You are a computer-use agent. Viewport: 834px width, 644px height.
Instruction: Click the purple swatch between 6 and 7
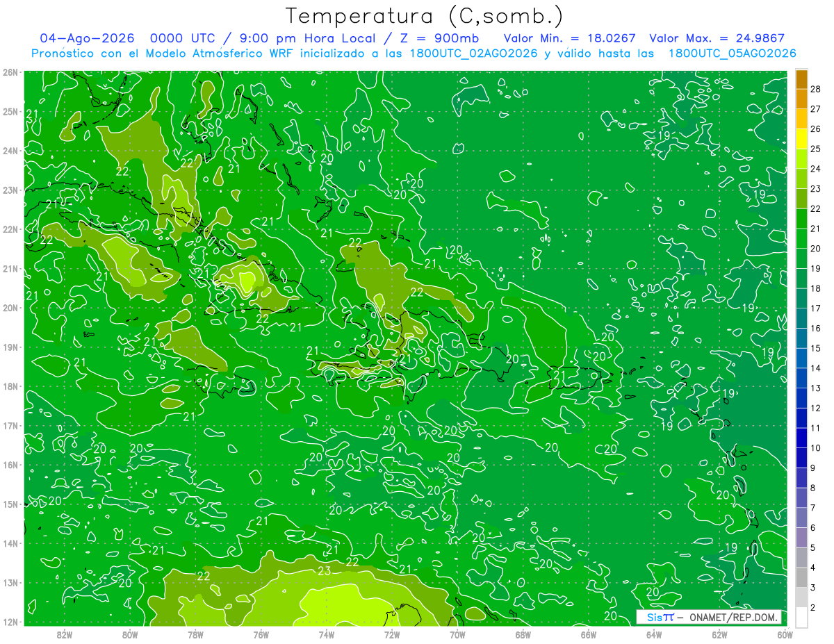coord(801,518)
